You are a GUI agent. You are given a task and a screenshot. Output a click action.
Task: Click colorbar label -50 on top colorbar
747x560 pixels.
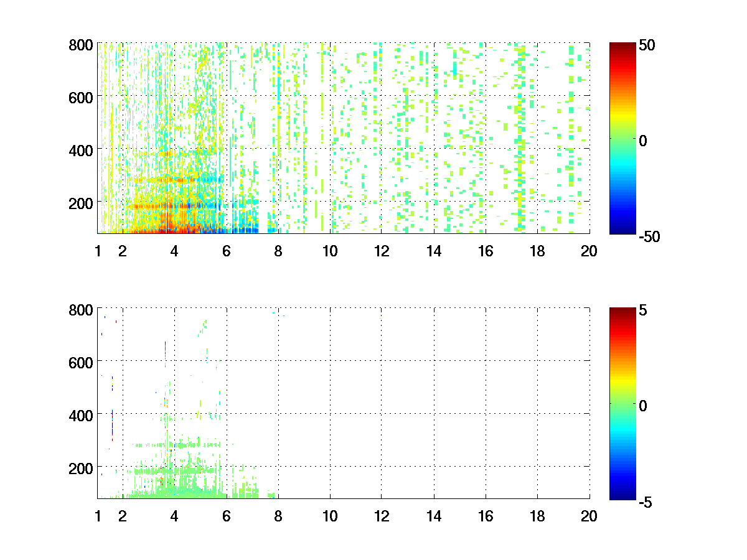tap(649, 236)
